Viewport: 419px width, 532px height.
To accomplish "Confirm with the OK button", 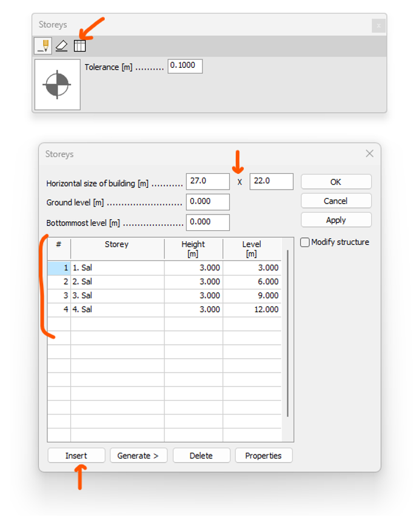I will pyautogui.click(x=336, y=182).
